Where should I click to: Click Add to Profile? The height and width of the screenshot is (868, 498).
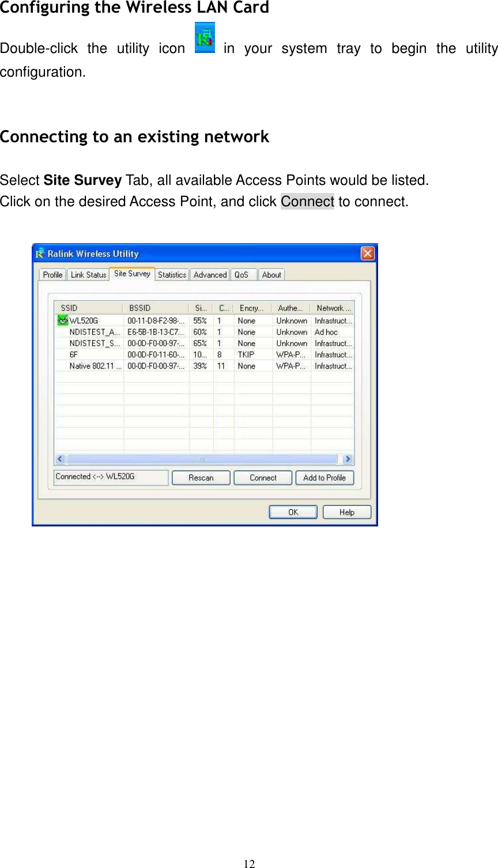pos(325,477)
